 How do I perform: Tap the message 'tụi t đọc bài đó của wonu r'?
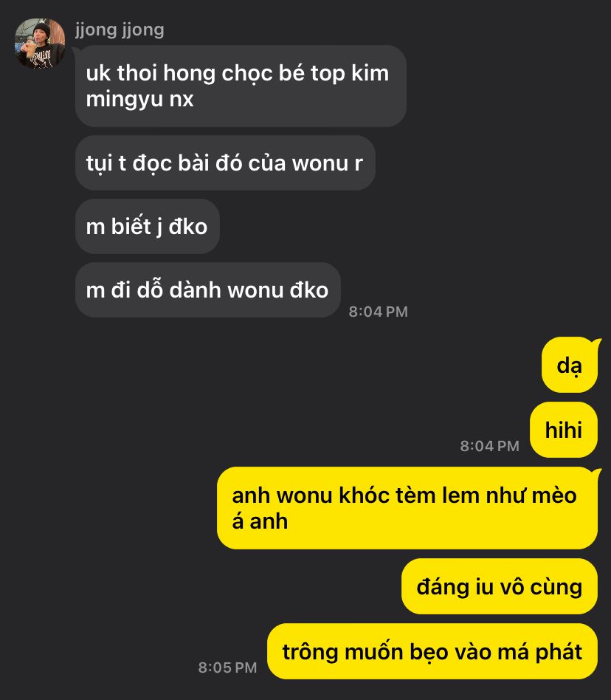[225, 163]
